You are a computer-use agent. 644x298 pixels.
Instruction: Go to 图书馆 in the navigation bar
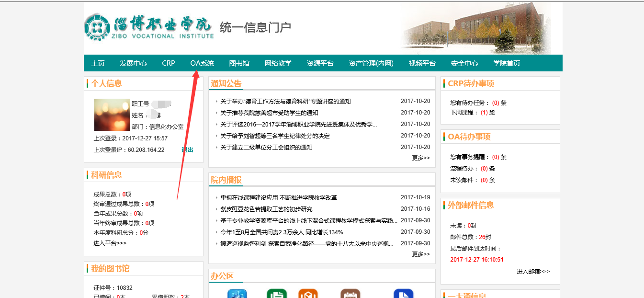[239, 63]
